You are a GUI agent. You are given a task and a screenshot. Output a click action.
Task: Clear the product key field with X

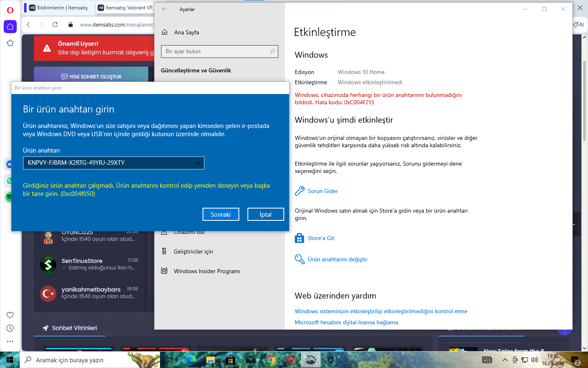[198, 163]
